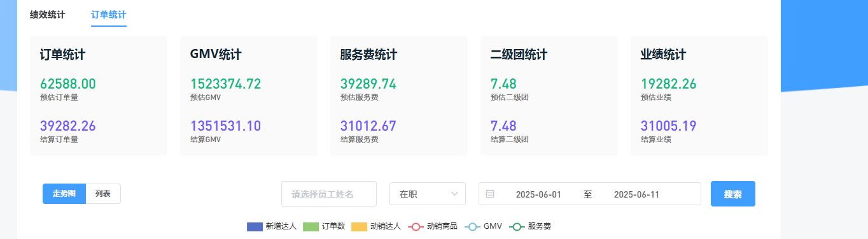Click the 搜索 search button
This screenshot has width=868, height=239.
(733, 194)
